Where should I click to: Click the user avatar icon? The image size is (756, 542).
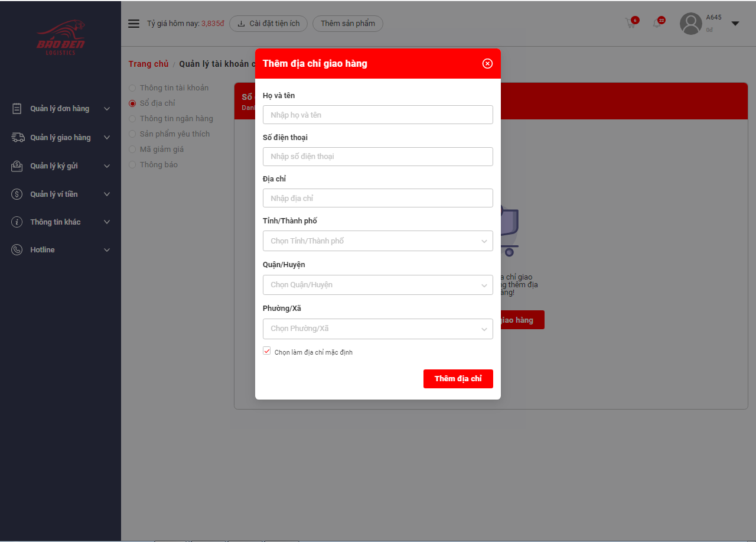690,24
